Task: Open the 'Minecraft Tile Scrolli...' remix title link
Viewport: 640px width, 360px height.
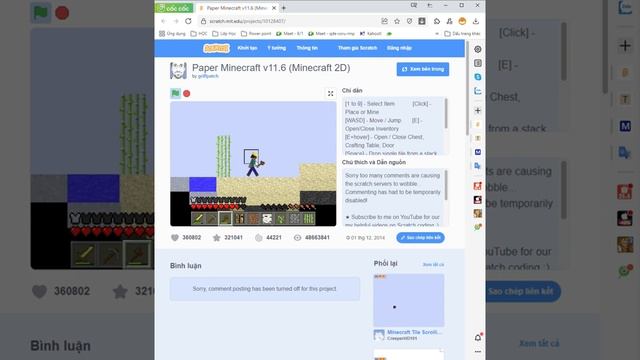Action: pyautogui.click(x=414, y=332)
